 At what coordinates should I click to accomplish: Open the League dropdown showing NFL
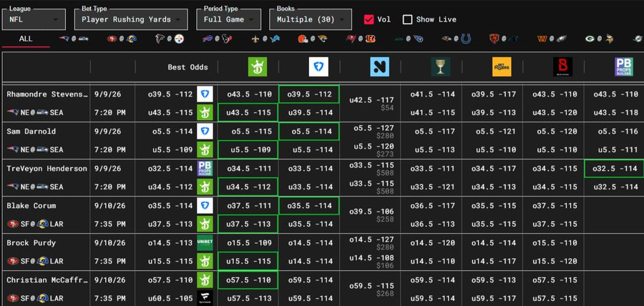pos(34,19)
